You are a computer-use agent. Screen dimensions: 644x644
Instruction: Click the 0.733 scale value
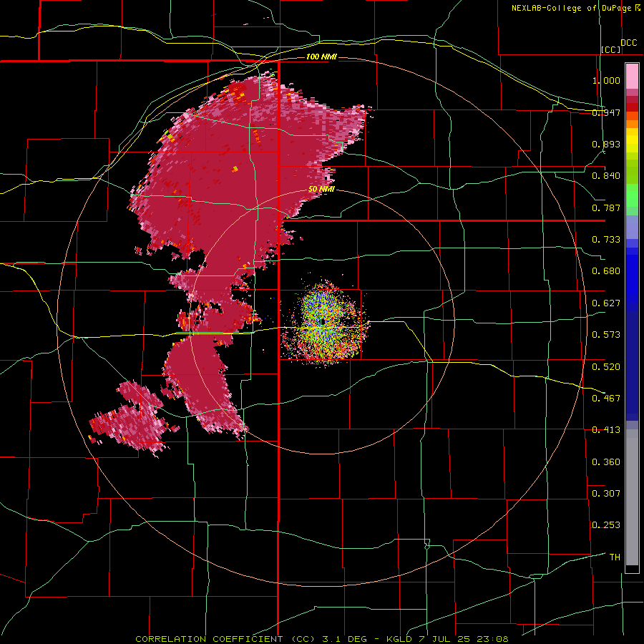coord(606,240)
